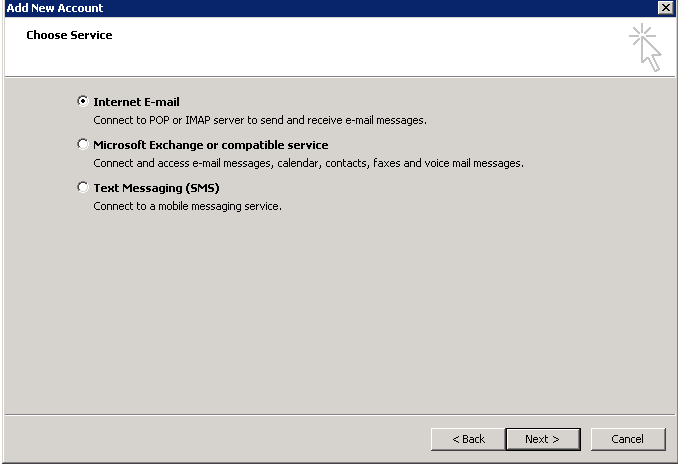Close the Add New Account dialog
Image resolution: width=678 pixels, height=465 pixels.
tap(665, 8)
